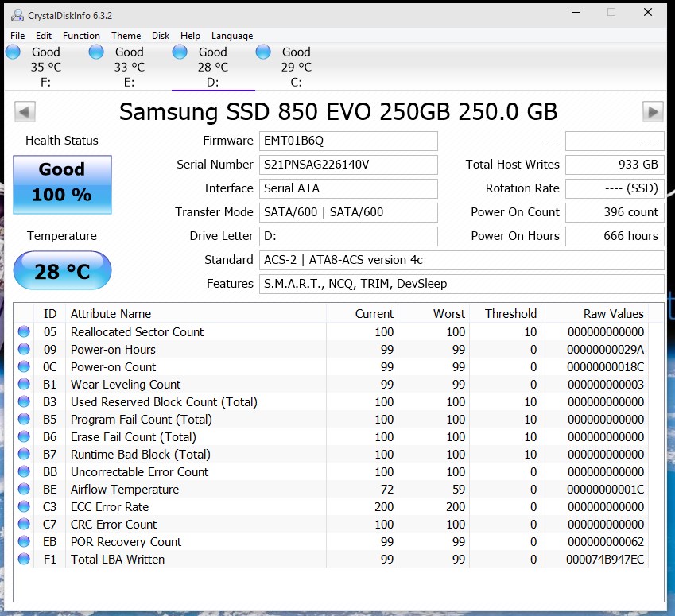Close the CrystalDiskInfo window
The image size is (675, 616).
648,13
